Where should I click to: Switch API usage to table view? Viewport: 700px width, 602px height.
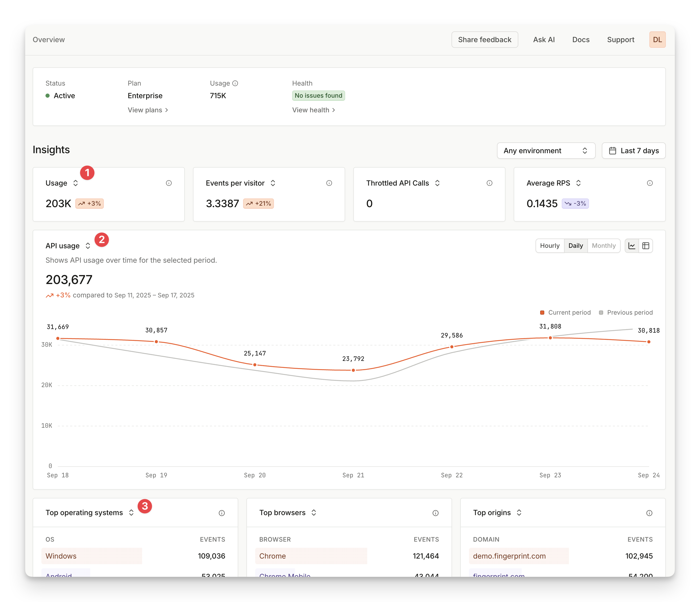[x=646, y=246]
